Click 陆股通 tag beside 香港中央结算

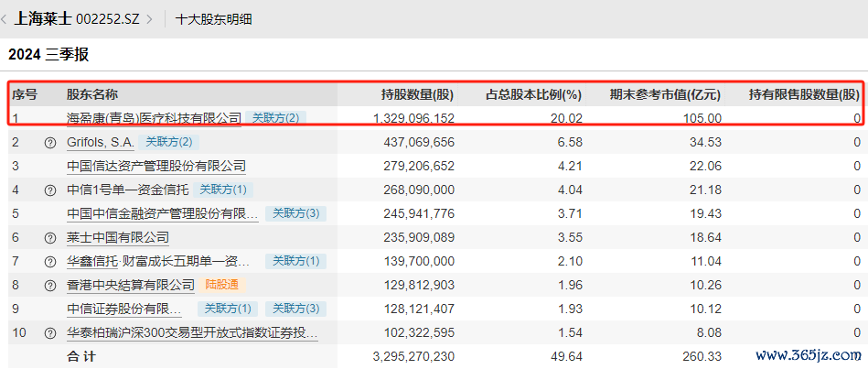pos(222,285)
